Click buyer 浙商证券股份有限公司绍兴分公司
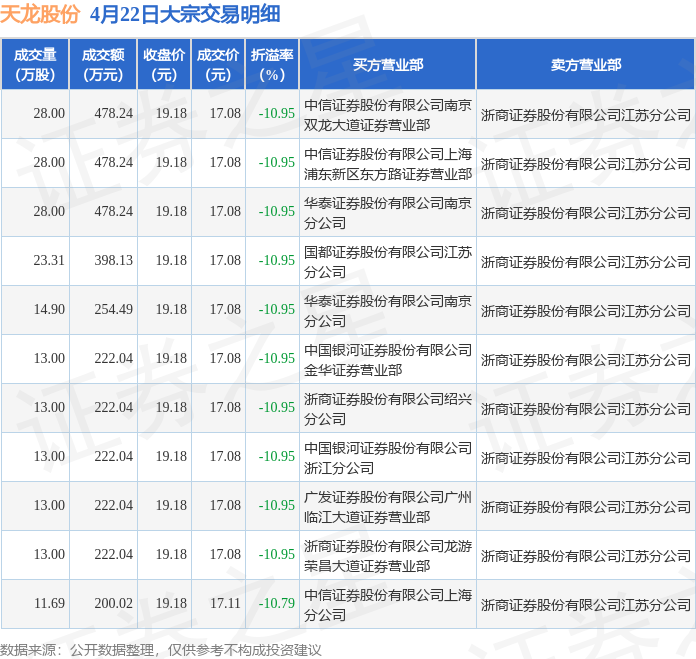 [388, 409]
